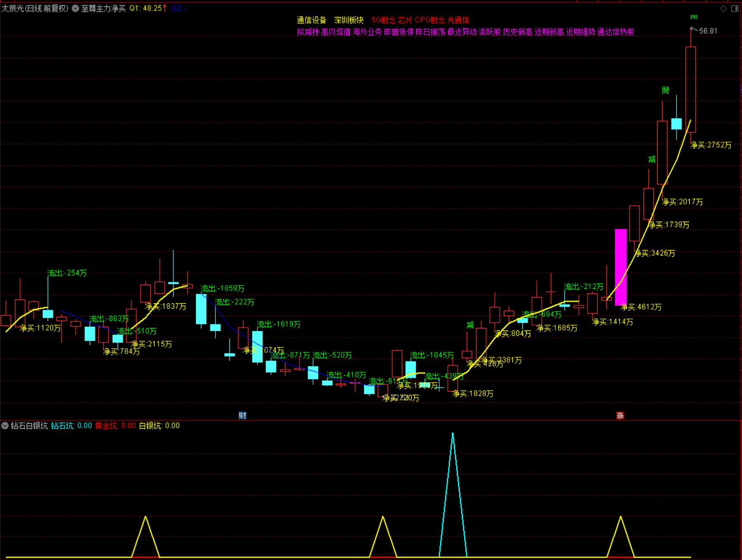742x560 pixels.
Task: Click the diamond icon at top right
Action: point(723,8)
